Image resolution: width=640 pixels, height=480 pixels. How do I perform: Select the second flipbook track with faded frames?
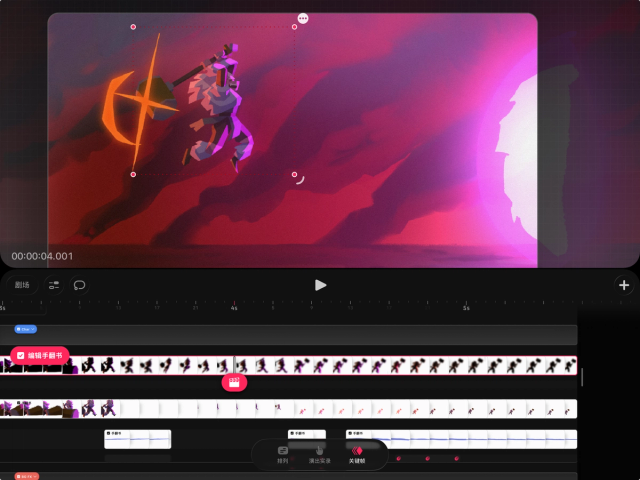[288, 409]
